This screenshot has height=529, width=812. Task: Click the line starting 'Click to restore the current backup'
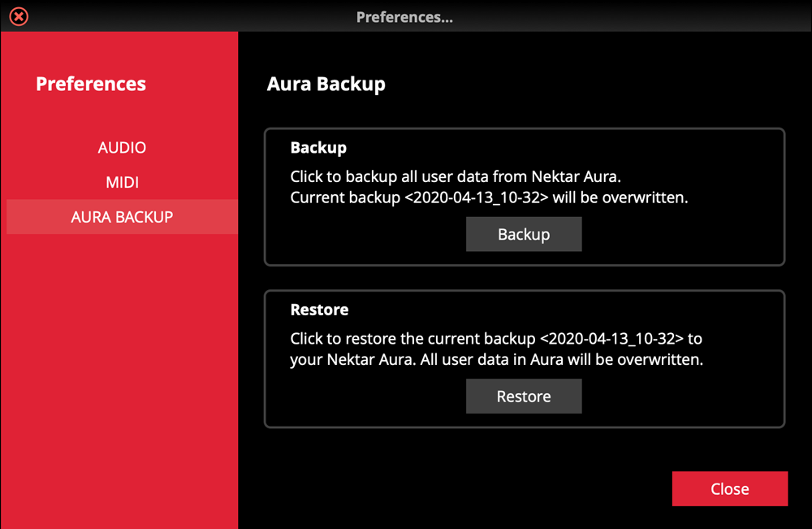pyautogui.click(x=495, y=339)
